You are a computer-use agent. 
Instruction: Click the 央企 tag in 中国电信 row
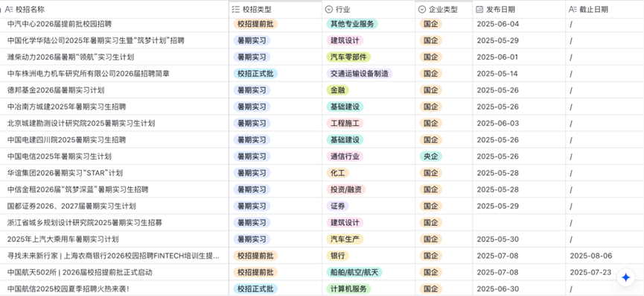tap(431, 157)
